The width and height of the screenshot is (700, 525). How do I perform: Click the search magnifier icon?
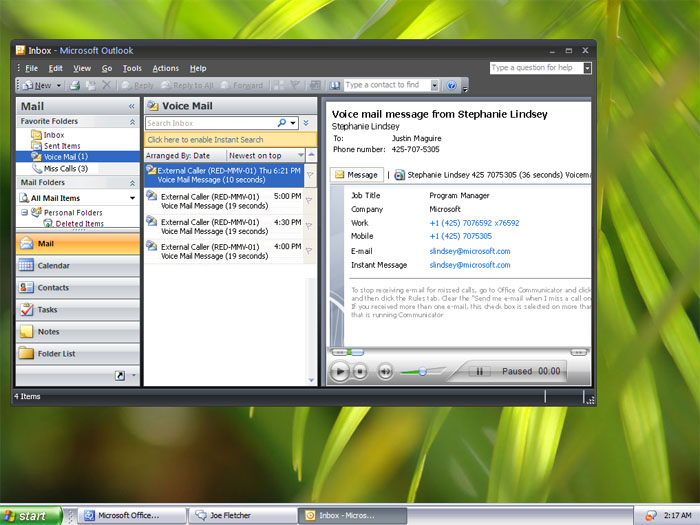point(282,123)
